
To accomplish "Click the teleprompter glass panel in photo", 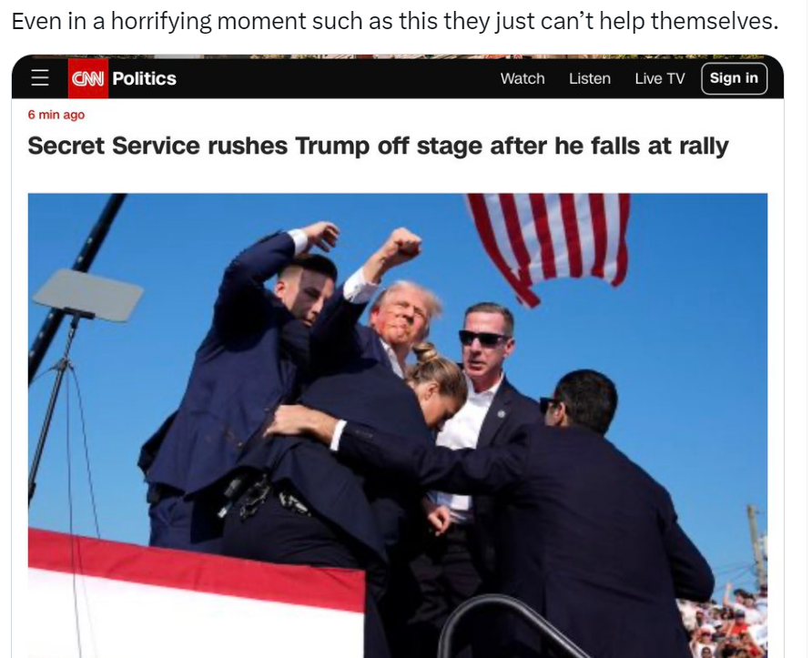I will (x=88, y=295).
